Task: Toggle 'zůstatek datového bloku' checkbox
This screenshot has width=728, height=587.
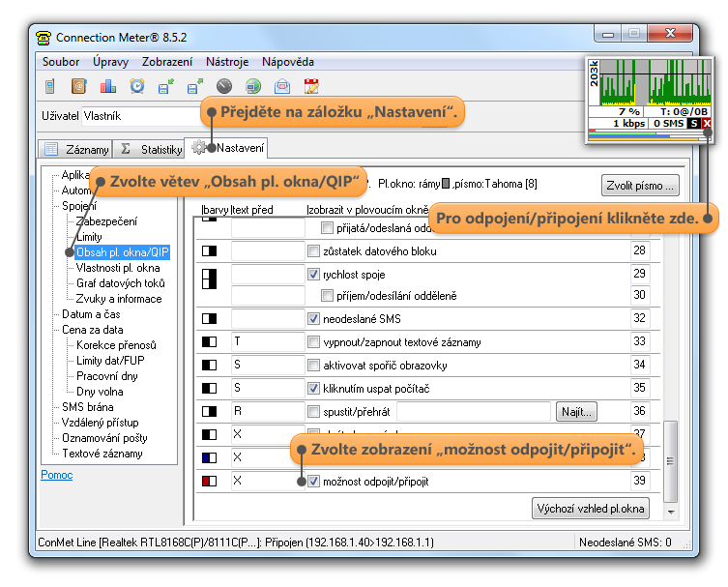Action: (x=314, y=251)
